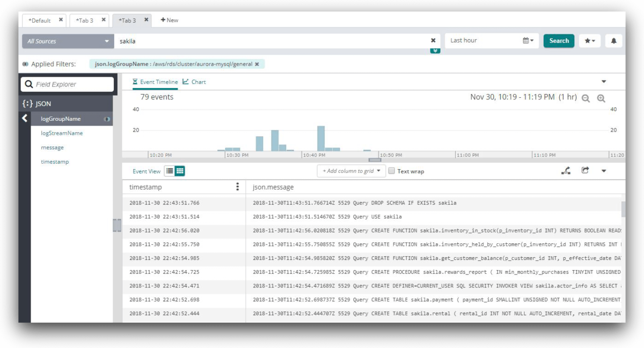Clear the sakila search query
Image resolution: width=644 pixels, height=348 pixels.
click(433, 41)
